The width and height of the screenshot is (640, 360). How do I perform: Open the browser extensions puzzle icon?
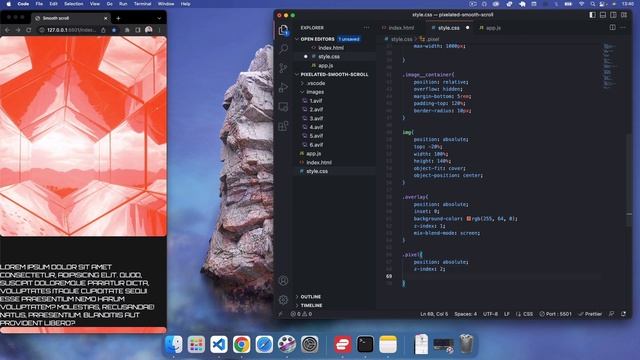tap(127, 30)
